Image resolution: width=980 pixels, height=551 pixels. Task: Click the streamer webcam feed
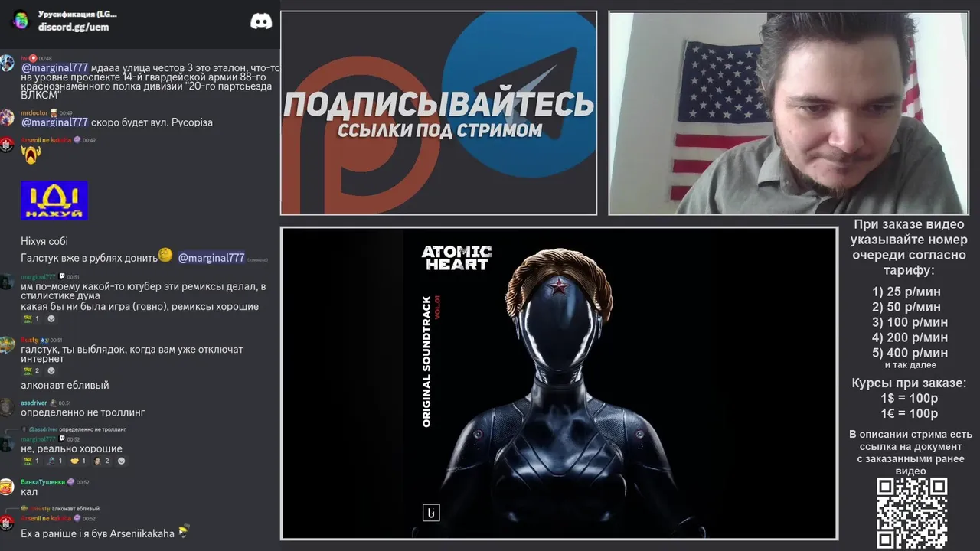point(789,113)
